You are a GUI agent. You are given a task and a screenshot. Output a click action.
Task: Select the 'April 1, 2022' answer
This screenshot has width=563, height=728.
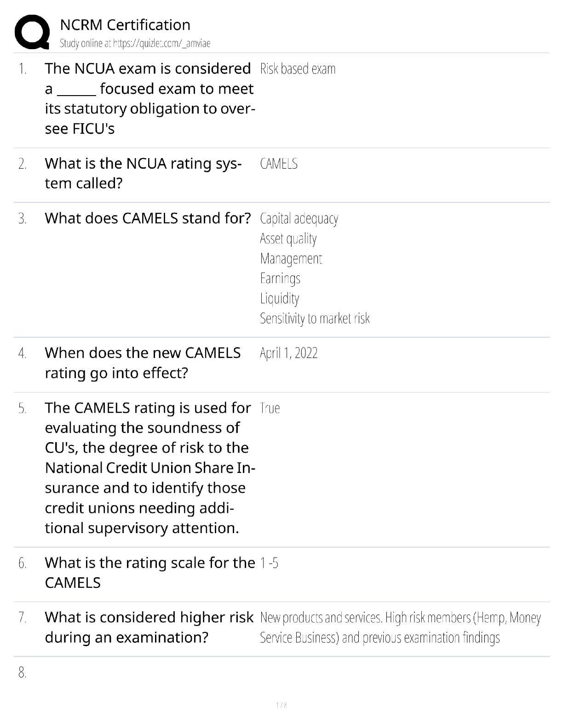click(x=289, y=353)
